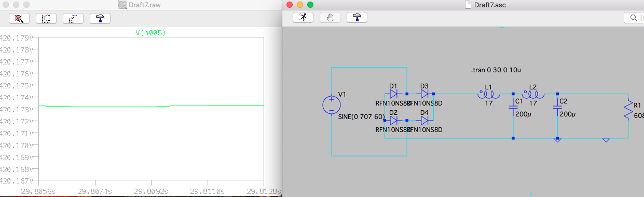The image size is (644, 197).
Task: Run simulation with the running man icon
Action: 303,17
